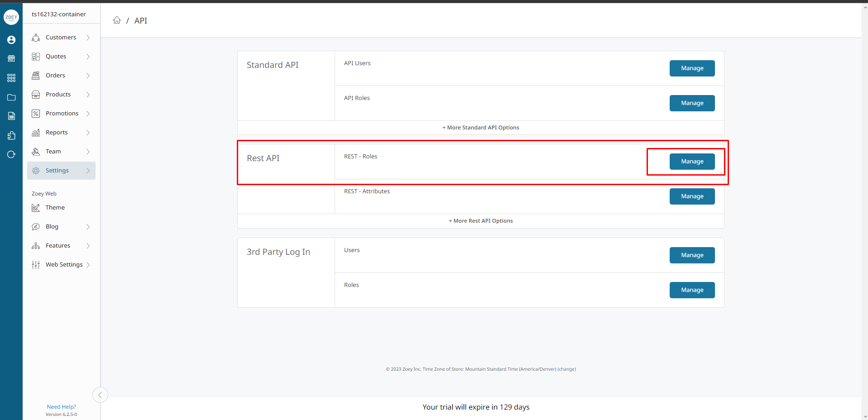This screenshot has height=420, width=868.
Task: Click the home breadcrumb icon
Action: pyautogui.click(x=117, y=20)
